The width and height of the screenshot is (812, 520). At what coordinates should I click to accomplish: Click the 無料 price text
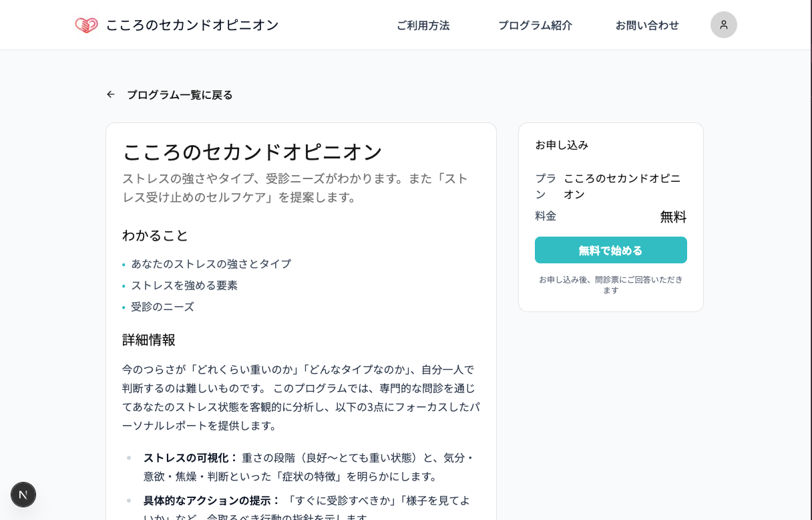(673, 217)
